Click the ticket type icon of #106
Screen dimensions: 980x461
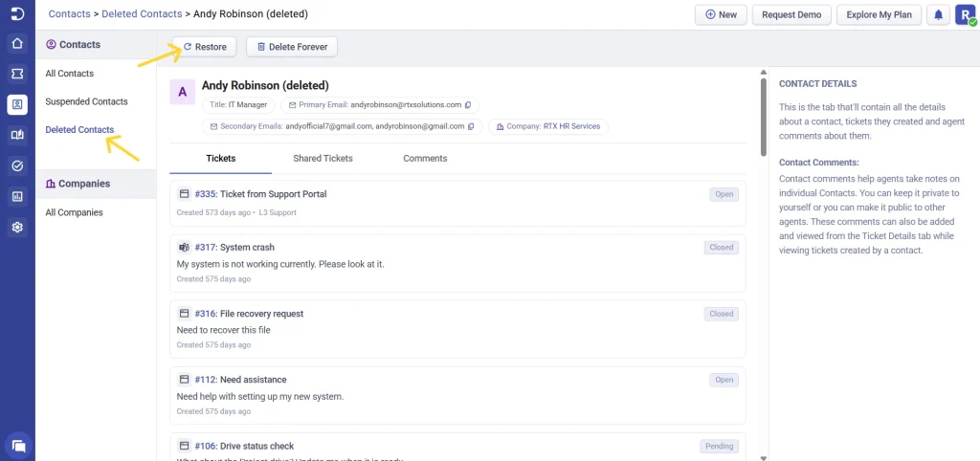pyautogui.click(x=185, y=446)
